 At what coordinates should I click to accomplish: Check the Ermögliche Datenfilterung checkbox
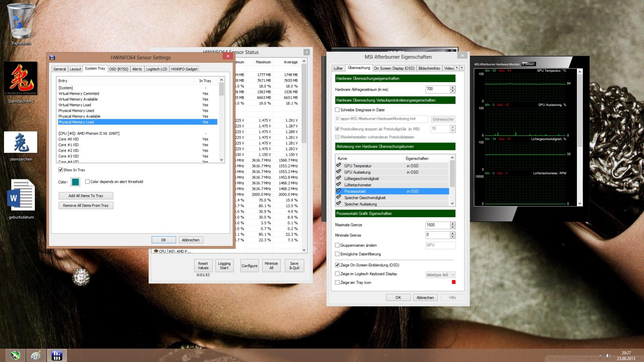click(x=337, y=254)
